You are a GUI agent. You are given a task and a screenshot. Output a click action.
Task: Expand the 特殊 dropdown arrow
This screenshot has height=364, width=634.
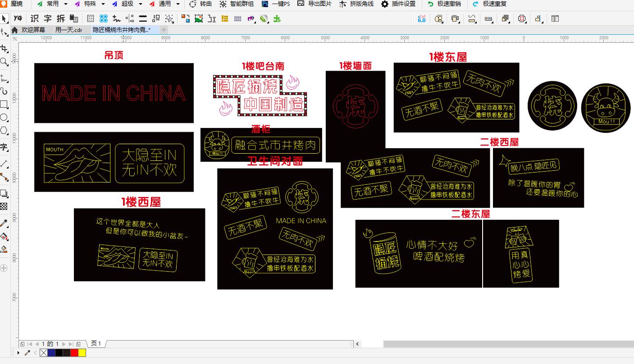103,4
